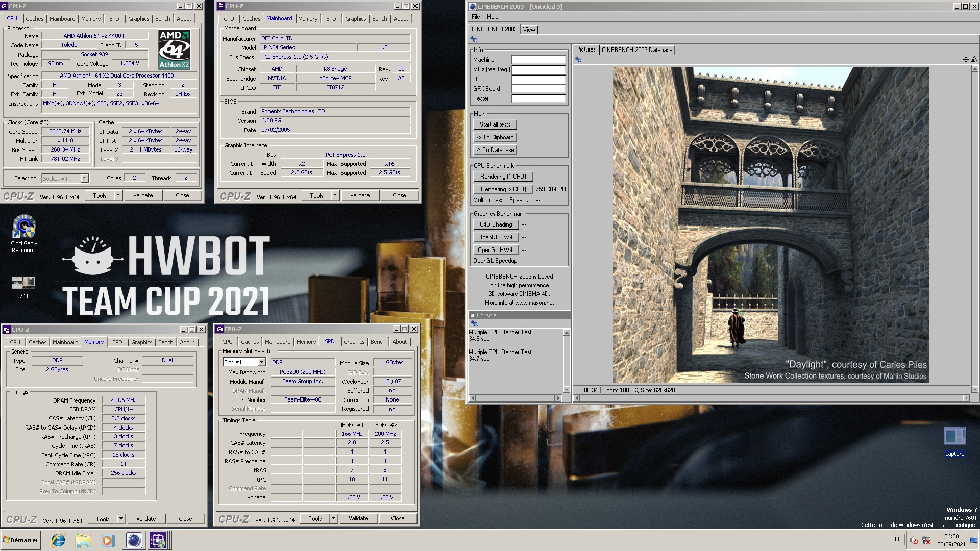Click the CINEBENCH window title bar icon
This screenshot has height=551, width=980.
(x=473, y=7)
